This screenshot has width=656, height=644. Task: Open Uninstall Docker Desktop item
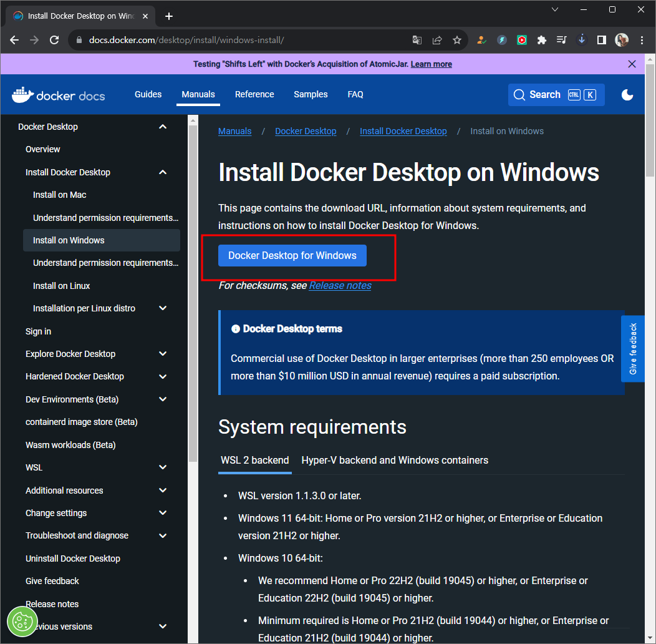pyautogui.click(x=73, y=559)
